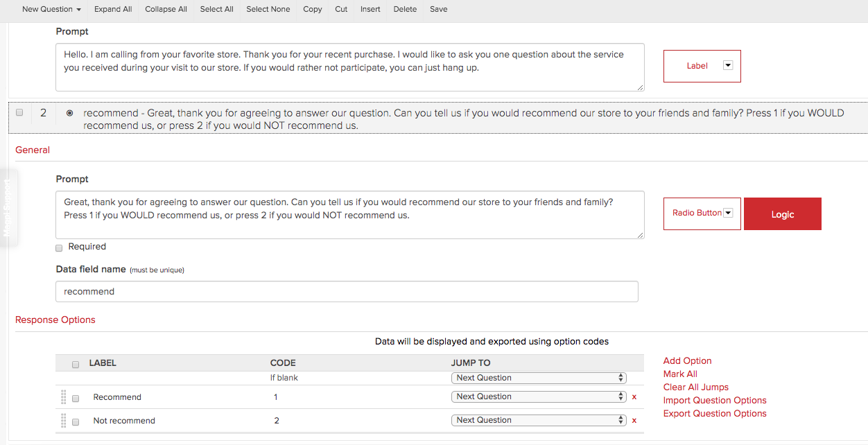Click the Add Option link
The height and width of the screenshot is (445, 868).
point(687,360)
